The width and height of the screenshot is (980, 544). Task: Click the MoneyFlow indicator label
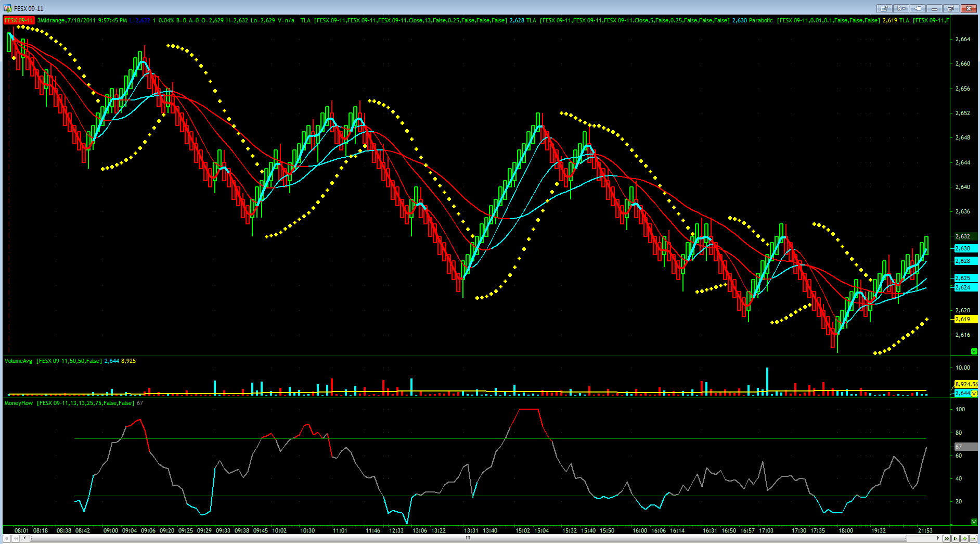point(19,403)
